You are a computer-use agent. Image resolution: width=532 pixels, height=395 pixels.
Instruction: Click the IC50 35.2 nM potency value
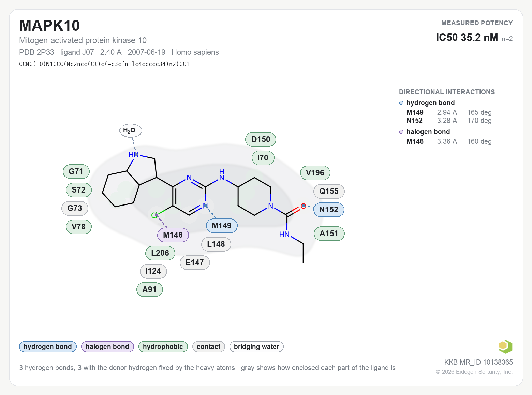click(x=467, y=37)
